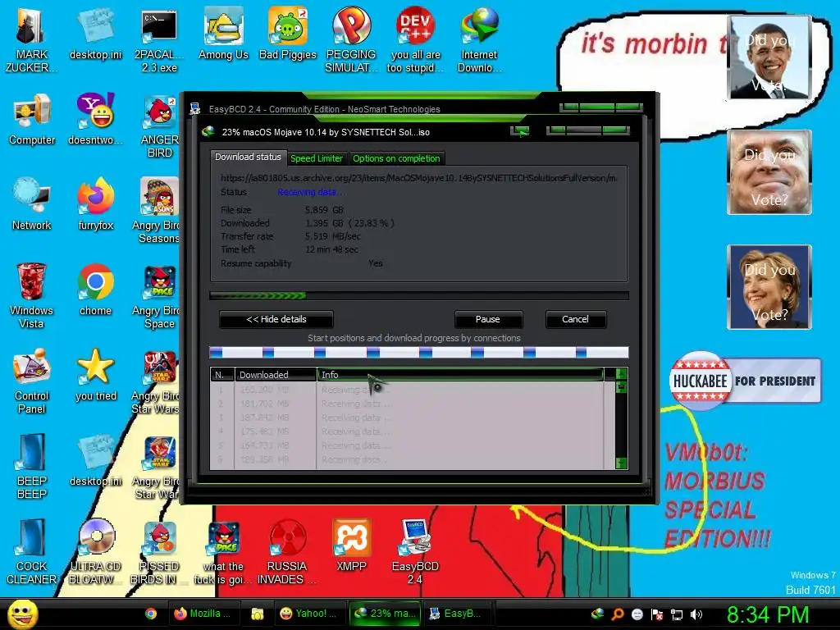Viewport: 840px width, 630px height.
Task: Open the RUSSIA INVADES... desktop icon
Action: [287, 552]
